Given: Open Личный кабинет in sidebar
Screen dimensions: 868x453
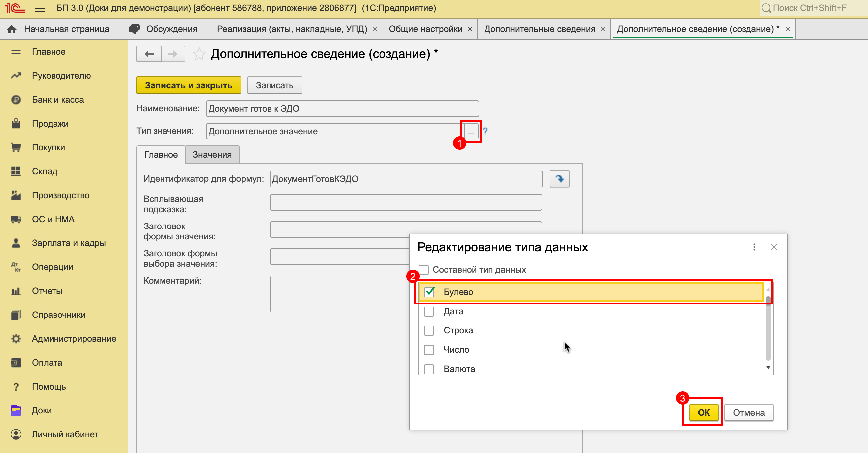Looking at the screenshot, I should tap(65, 434).
